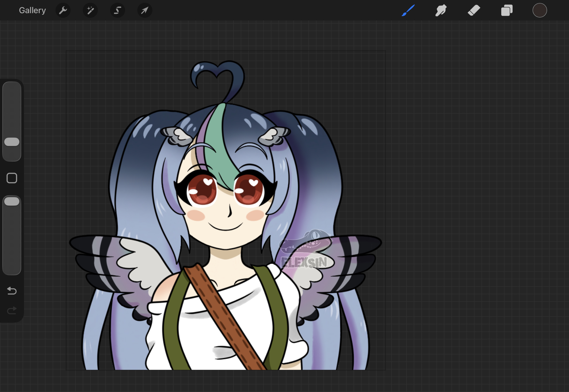Image resolution: width=569 pixels, height=392 pixels.
Task: Select the Smudge tool
Action: click(x=441, y=11)
